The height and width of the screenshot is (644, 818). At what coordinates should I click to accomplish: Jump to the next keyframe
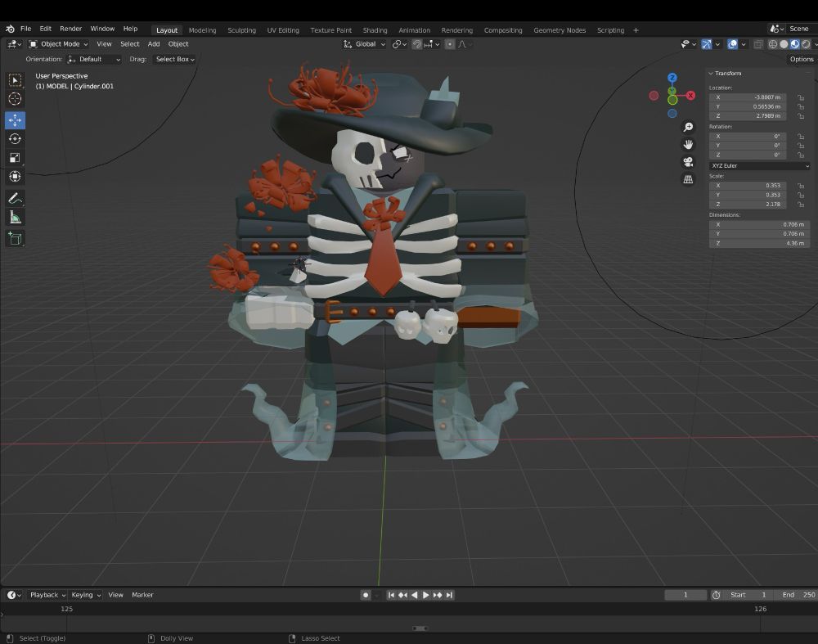pos(437,595)
